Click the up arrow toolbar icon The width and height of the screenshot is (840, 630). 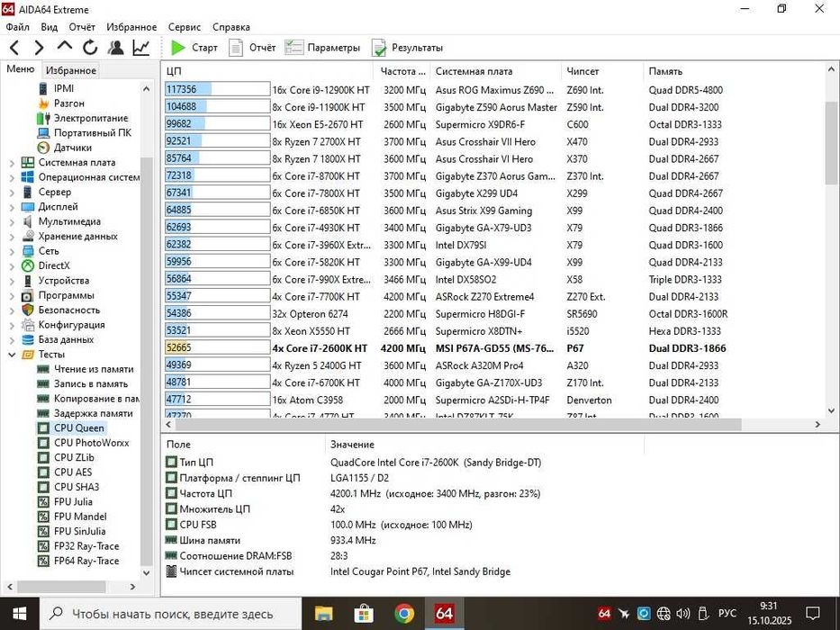pos(64,46)
